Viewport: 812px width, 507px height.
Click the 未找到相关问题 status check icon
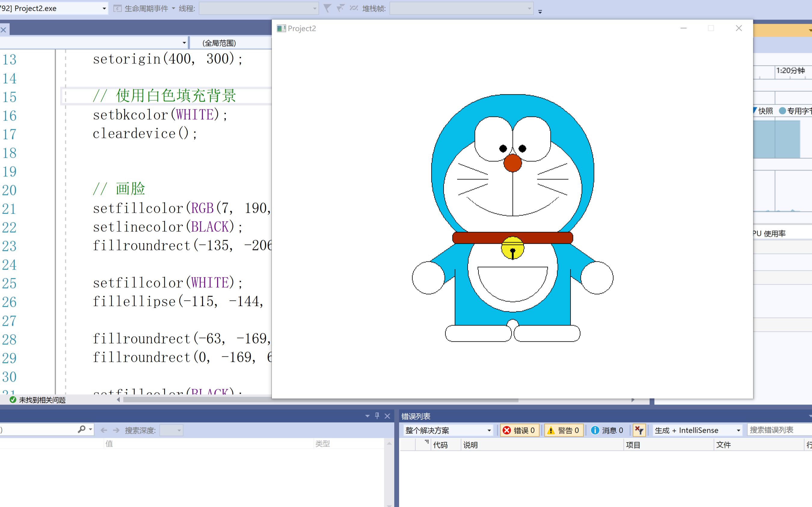pos(13,400)
